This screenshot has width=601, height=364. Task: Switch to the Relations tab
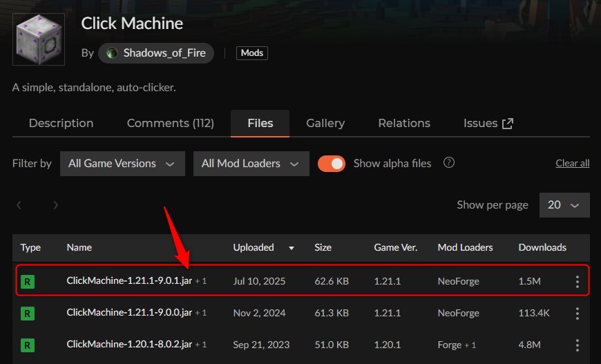coord(404,123)
